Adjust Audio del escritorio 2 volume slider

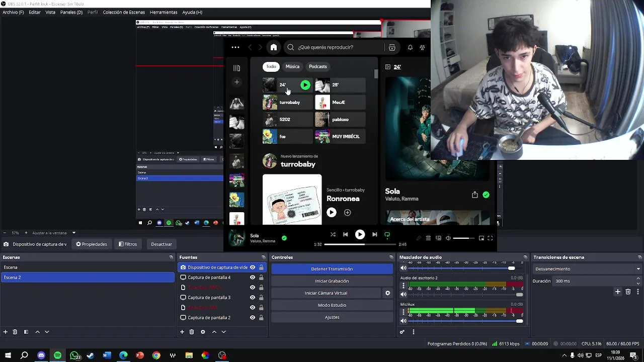[x=466, y=294]
